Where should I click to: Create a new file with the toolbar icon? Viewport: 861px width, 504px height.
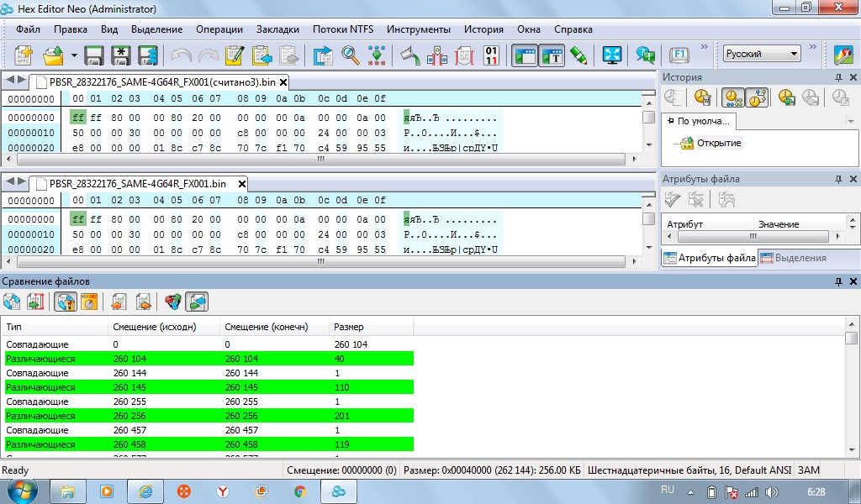pos(23,55)
